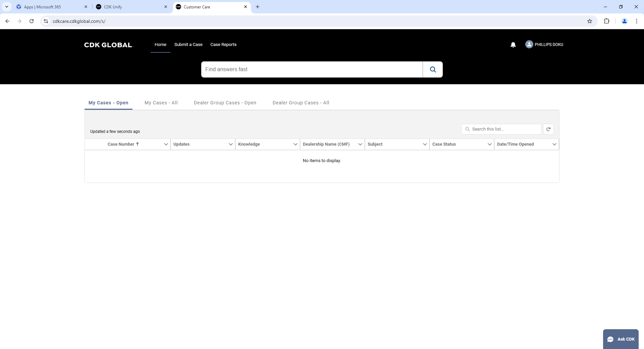The image size is (644, 349).
Task: Click the notification bell icon
Action: 513,45
